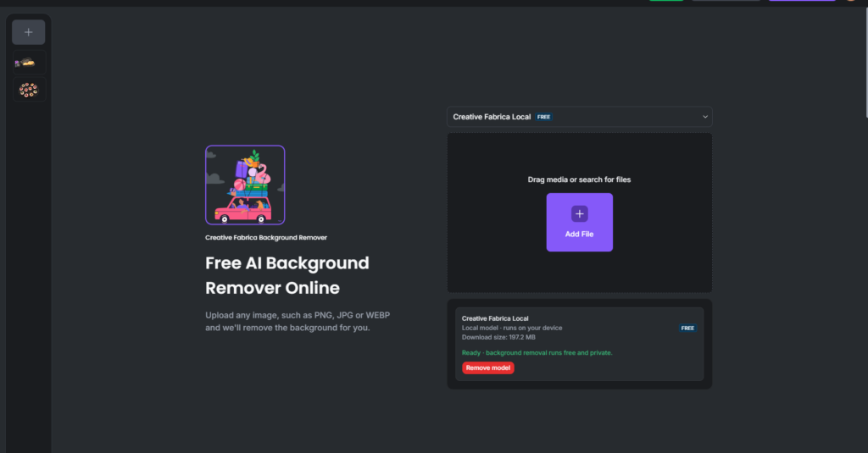Viewport: 868px width, 453px height.
Task: Open the circular dots image thumbnail in sidebar
Action: pos(28,90)
